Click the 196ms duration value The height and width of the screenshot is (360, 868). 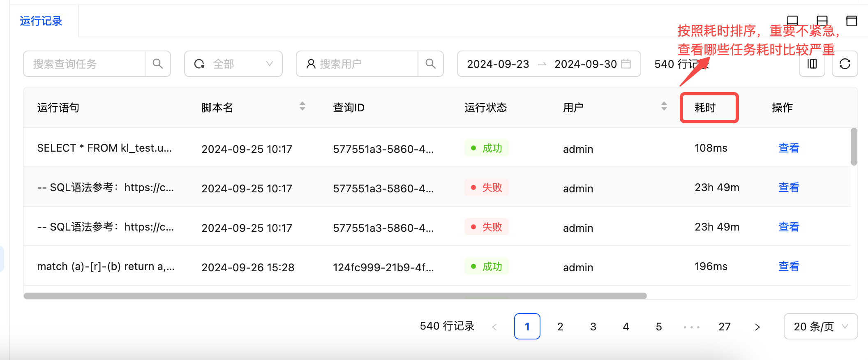(x=711, y=266)
